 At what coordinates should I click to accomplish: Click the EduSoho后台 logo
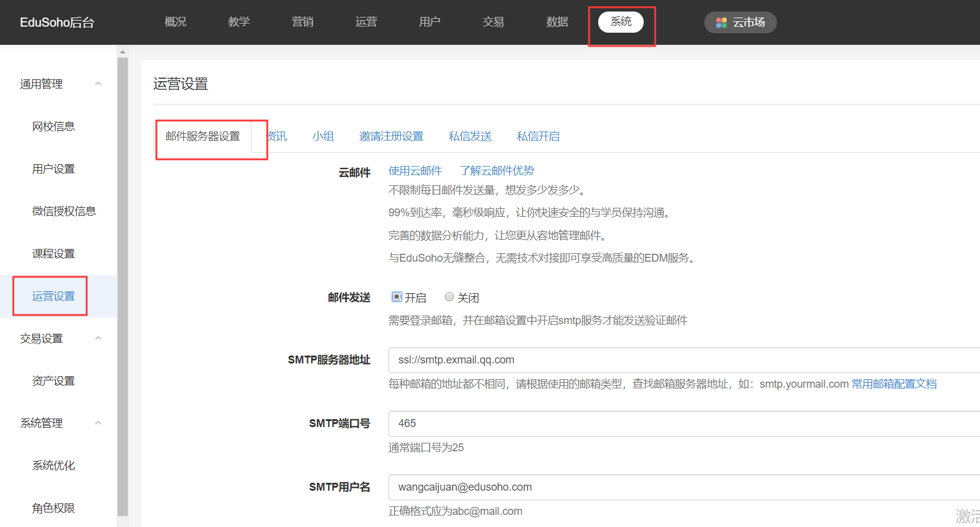(57, 22)
